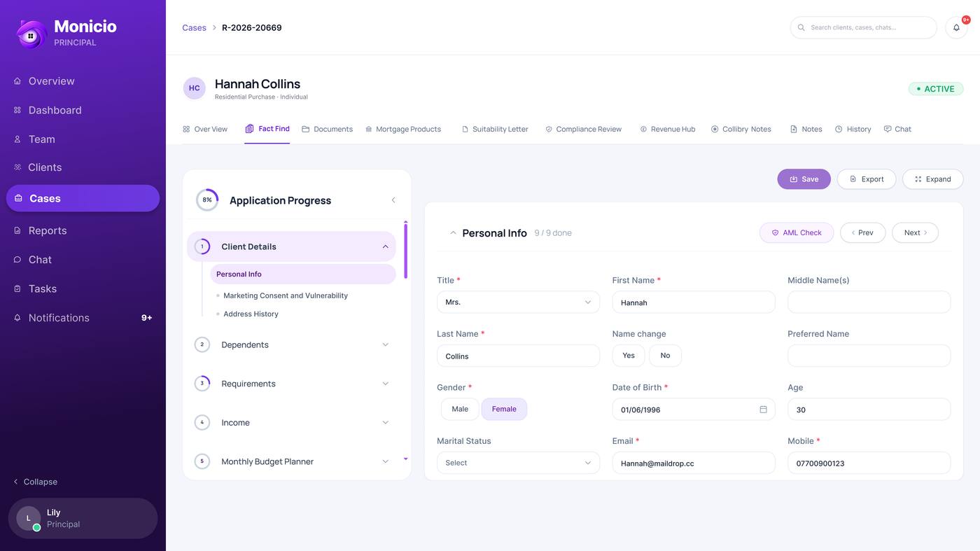This screenshot has width=980, height=551.
Task: Click the progress panel scrollbar
Action: coord(405,251)
